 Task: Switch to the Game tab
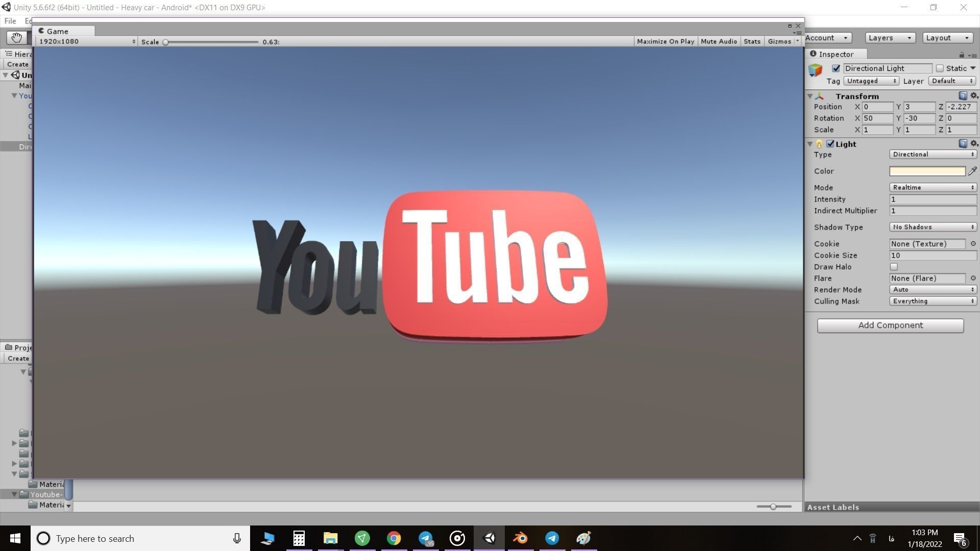64,31
